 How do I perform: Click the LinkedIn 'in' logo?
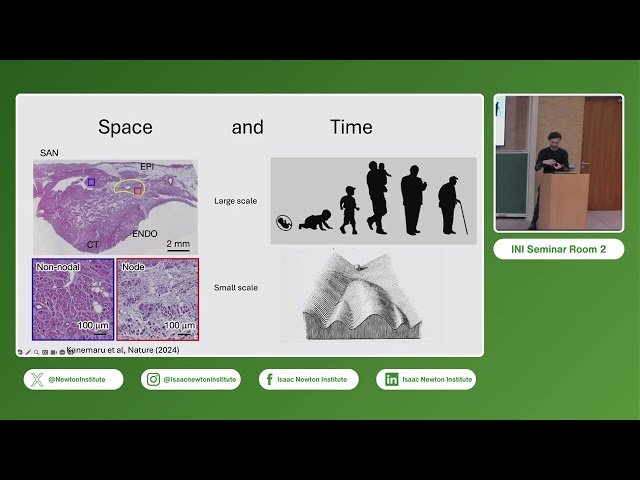pyautogui.click(x=391, y=380)
